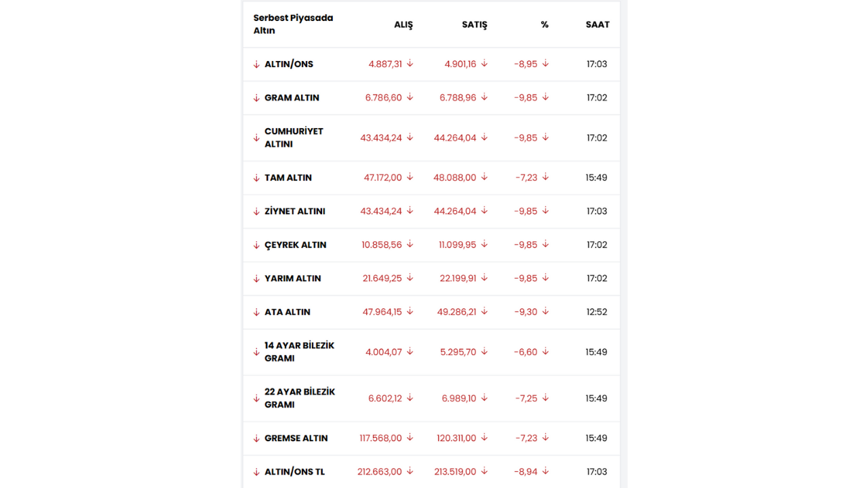Click the arrow next to GREMSE ALTIN 117.568,00

(410, 438)
